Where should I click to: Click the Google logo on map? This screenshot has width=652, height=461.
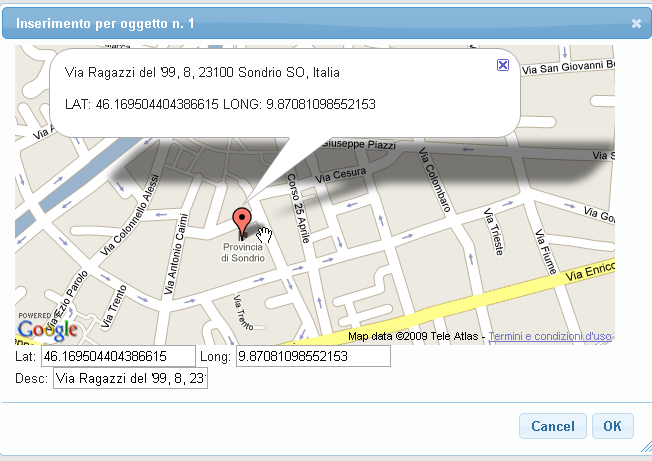point(47,330)
